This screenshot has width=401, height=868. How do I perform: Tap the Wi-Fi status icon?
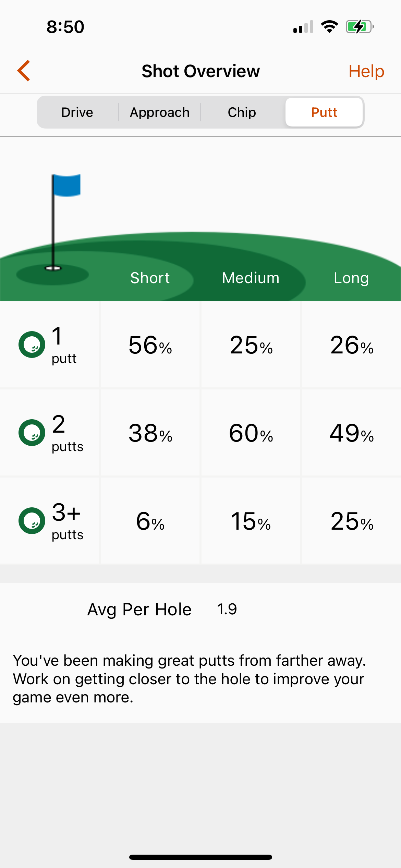point(329,27)
